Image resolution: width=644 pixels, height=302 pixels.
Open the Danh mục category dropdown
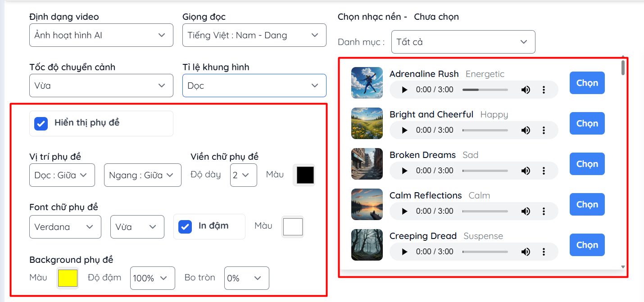pos(463,42)
